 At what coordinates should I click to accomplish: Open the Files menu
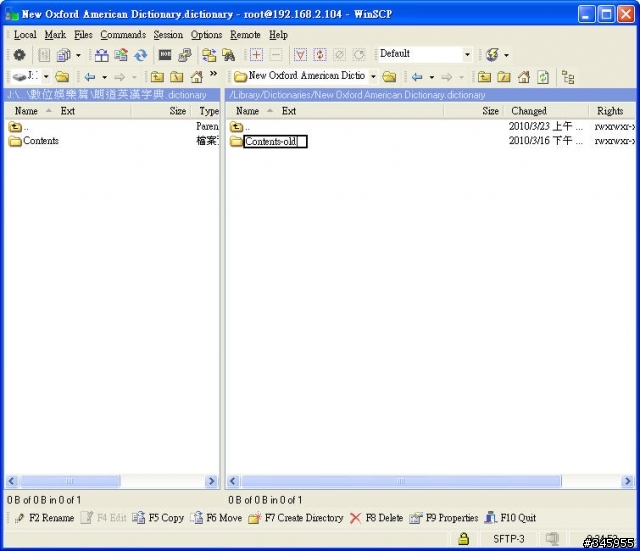[x=83, y=35]
